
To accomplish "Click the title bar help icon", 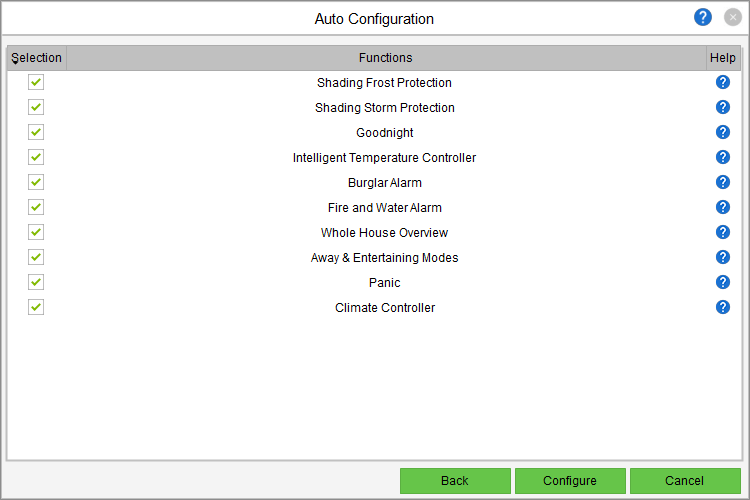I will click(703, 17).
